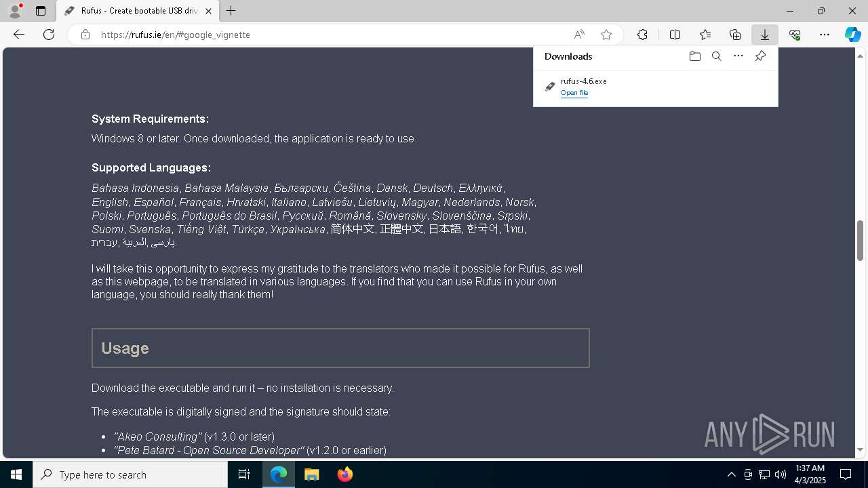Toggle split screen view icon
The width and height of the screenshot is (868, 488).
(675, 35)
